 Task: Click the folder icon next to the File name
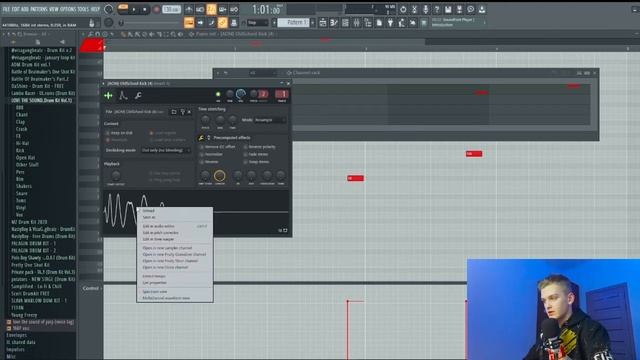(173, 111)
